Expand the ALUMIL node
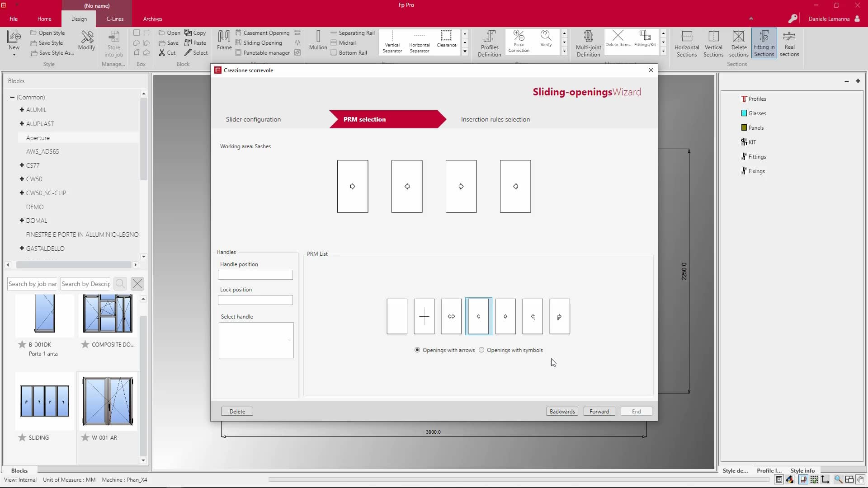This screenshot has height=488, width=868. (x=22, y=110)
